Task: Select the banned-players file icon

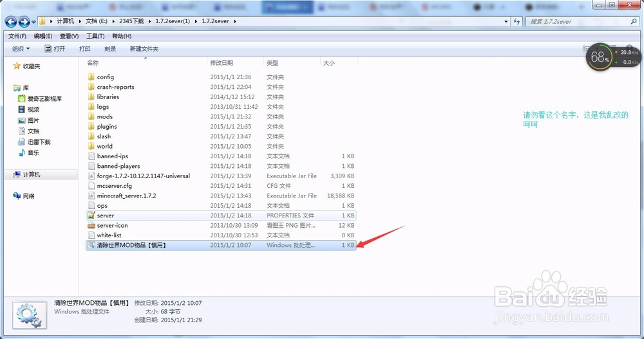Action: (x=91, y=166)
